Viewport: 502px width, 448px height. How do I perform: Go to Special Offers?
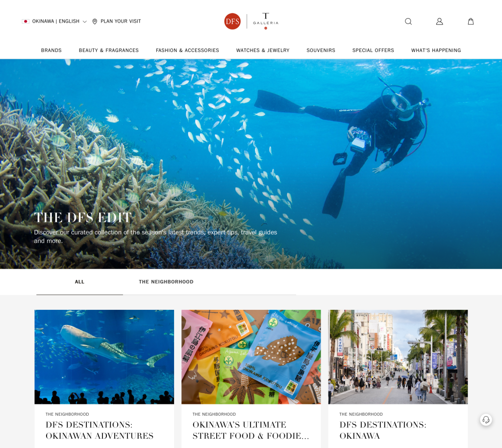[373, 50]
